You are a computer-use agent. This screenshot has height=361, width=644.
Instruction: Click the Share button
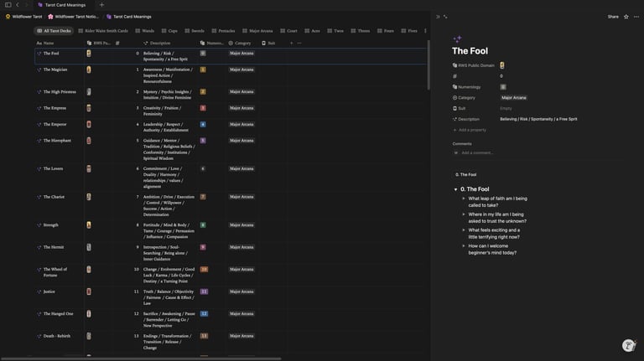613,17
